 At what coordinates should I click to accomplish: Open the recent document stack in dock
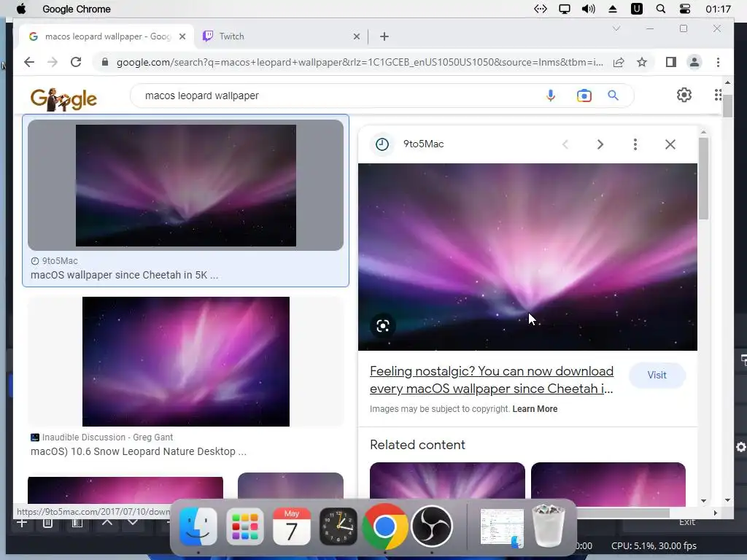(x=502, y=528)
